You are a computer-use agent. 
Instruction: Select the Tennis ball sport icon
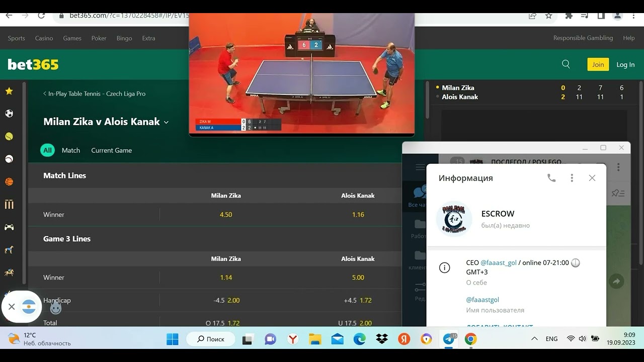click(x=9, y=136)
